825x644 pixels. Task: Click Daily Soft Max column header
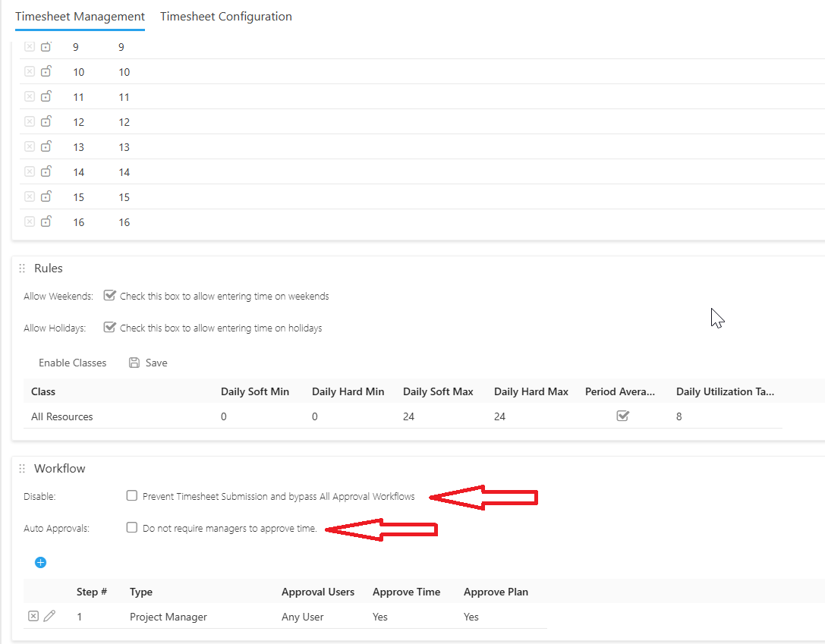(x=438, y=391)
